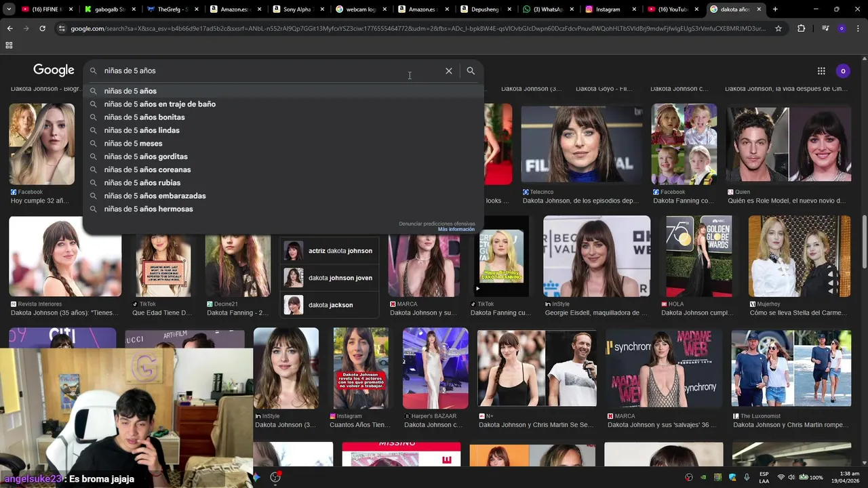Open the Google apps grid icon
868x488 pixels.
point(821,70)
